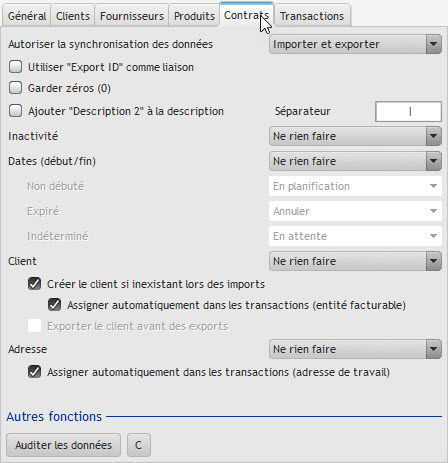The image size is (448, 463).
Task: Open the Clients tab
Action: click(73, 16)
